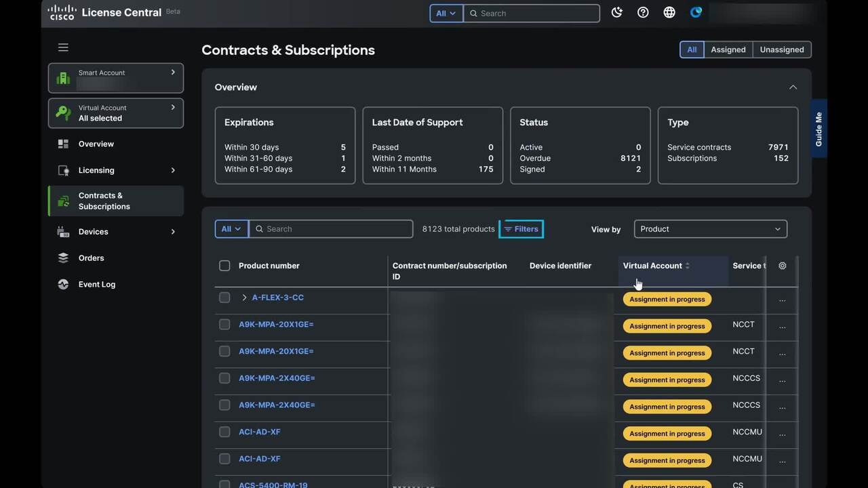Image resolution: width=868 pixels, height=488 pixels.
Task: Go to Event Log in sidebar
Action: (97, 284)
